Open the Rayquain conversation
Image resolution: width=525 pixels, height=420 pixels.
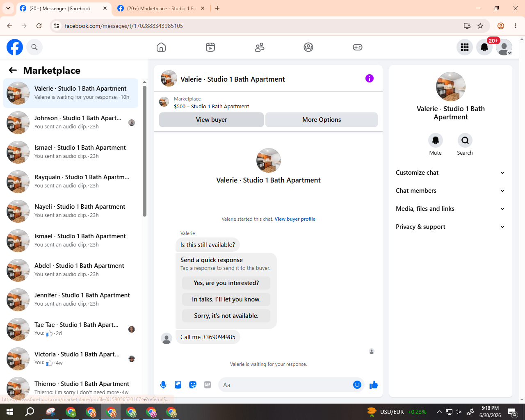coord(71,182)
